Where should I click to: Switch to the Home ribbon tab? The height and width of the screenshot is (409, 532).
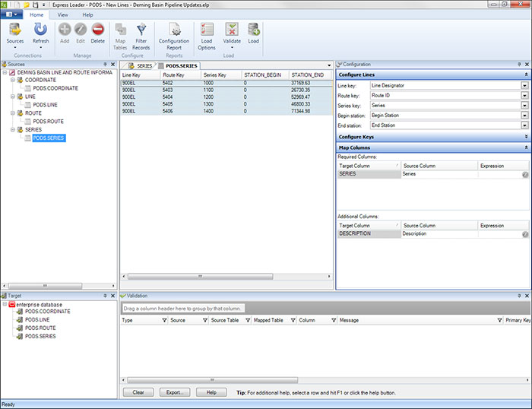pos(36,14)
